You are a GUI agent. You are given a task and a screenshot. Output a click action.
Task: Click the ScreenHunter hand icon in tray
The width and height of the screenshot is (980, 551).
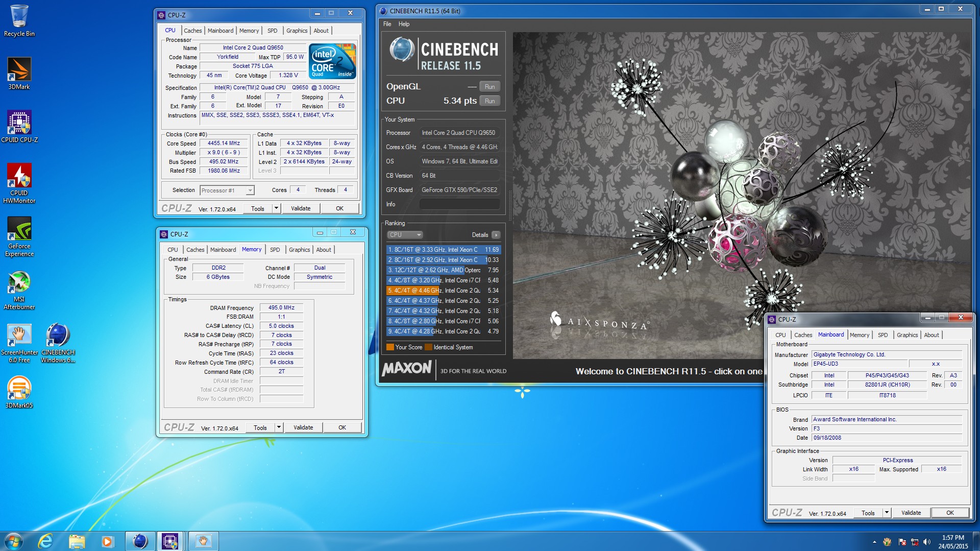[888, 542]
